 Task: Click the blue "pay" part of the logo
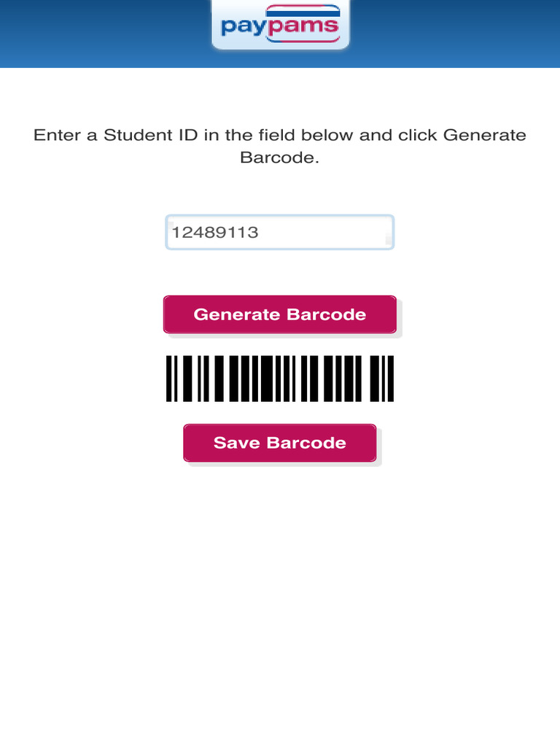coord(242,28)
